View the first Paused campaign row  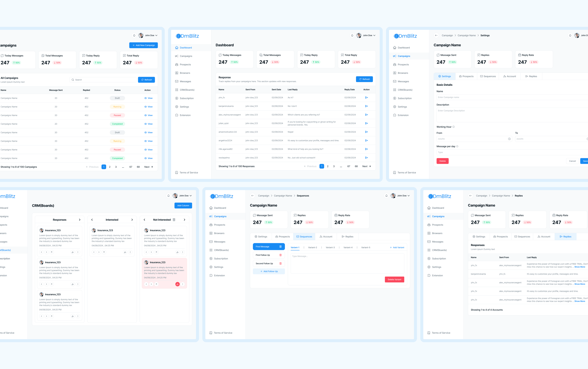pyautogui.click(x=149, y=115)
